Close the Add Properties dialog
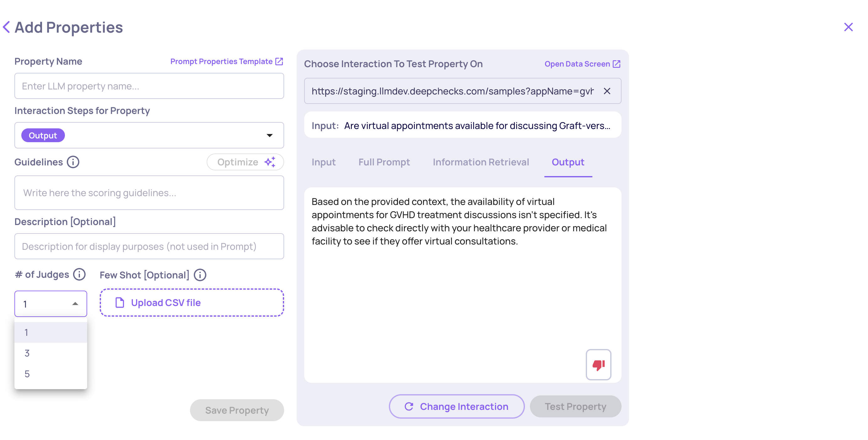The width and height of the screenshot is (868, 440). [x=848, y=27]
